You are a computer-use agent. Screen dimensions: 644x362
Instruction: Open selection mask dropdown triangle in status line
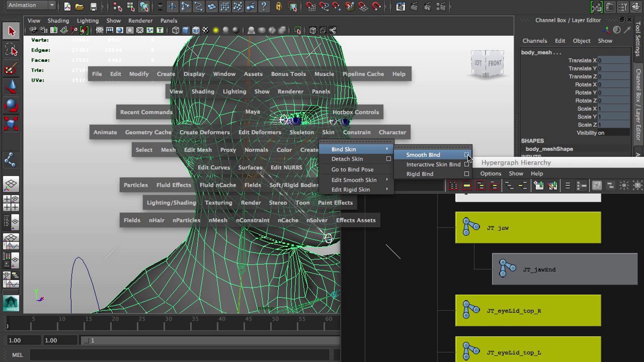(160, 6)
